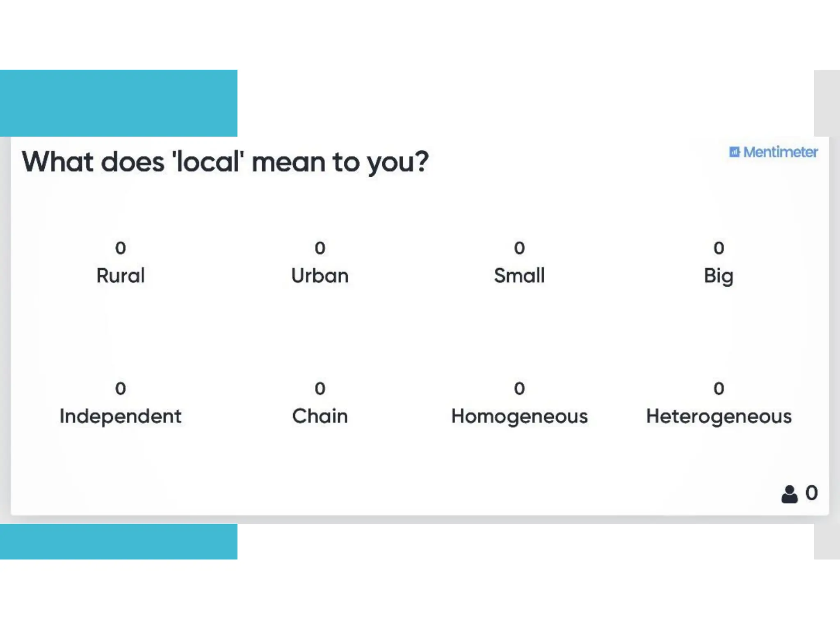The height and width of the screenshot is (630, 840).
Task: Click the vote count above Heterogeneous
Action: pos(719,388)
